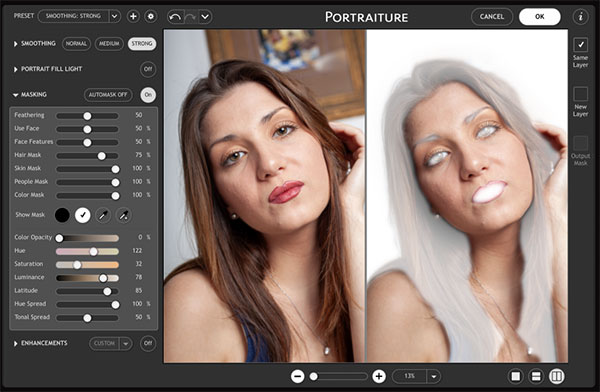Pick mask color with eyedropper tool

tap(103, 216)
